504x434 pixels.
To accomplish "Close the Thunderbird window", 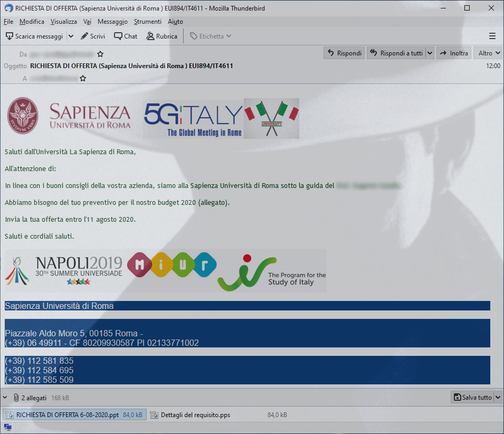I will (x=491, y=8).
